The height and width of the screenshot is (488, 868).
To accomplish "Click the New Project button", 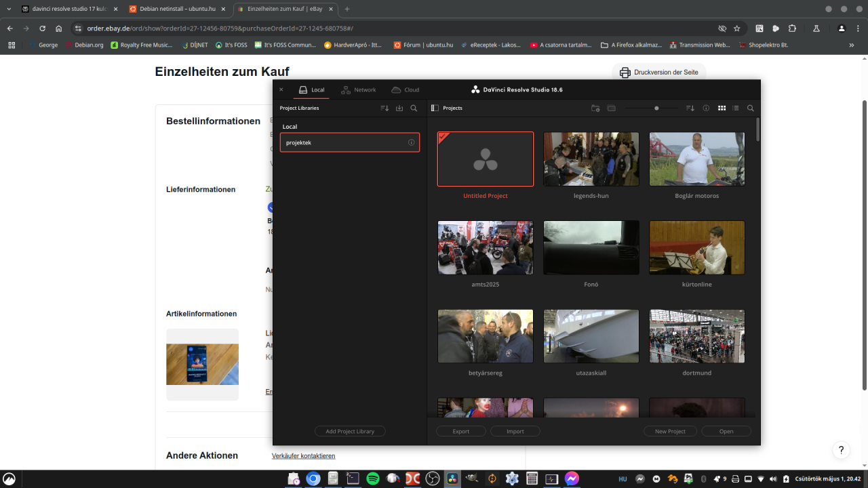I will coord(670,431).
